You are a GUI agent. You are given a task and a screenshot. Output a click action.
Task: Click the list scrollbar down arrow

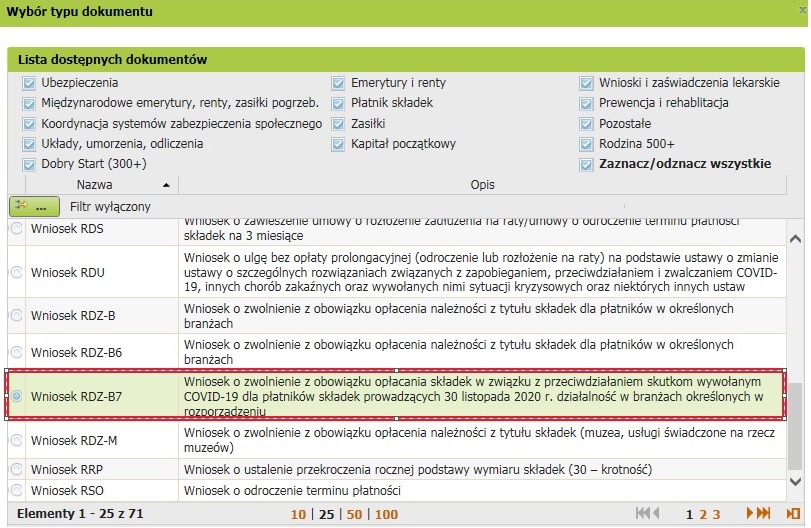(795, 481)
